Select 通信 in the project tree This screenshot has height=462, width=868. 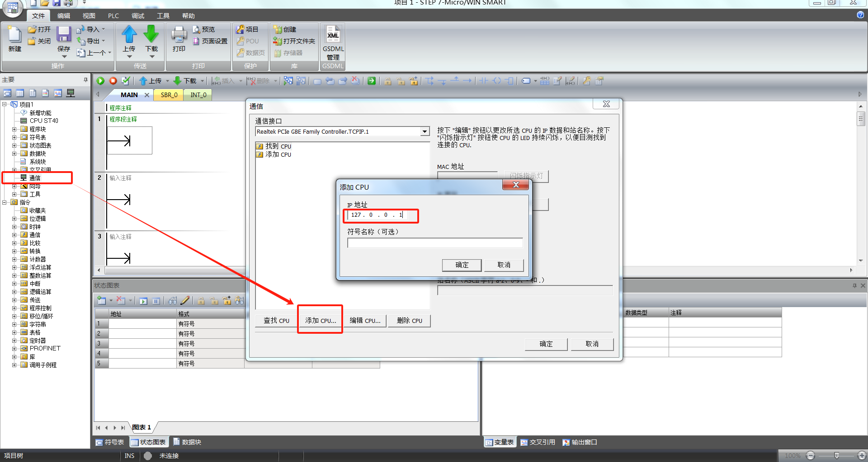(x=35, y=178)
